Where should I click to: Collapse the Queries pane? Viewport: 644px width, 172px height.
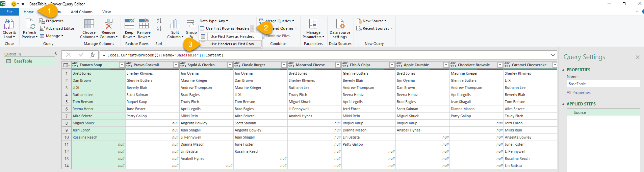[x=56, y=53]
